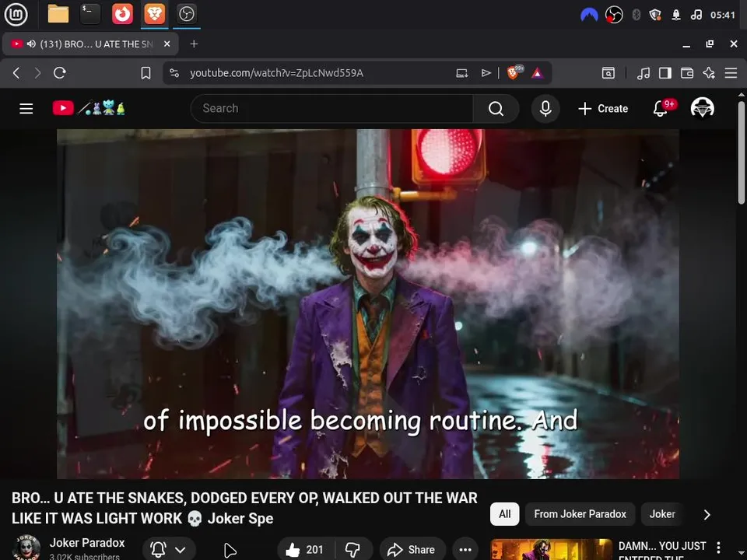The image size is (747, 560).
Task: Show more filter chips with the right arrow
Action: click(x=707, y=515)
